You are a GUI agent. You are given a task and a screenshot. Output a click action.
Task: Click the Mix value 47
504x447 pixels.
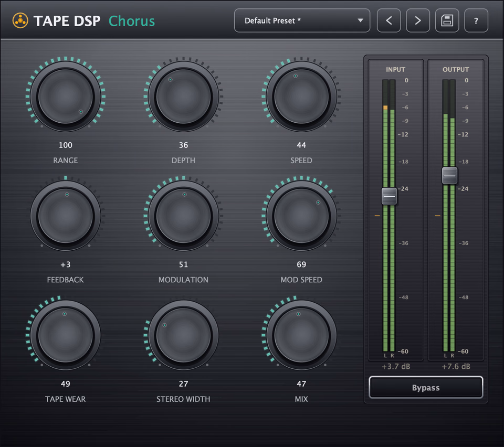click(x=301, y=384)
